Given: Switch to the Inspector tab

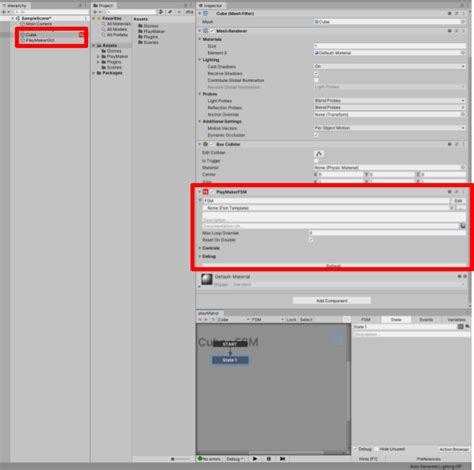Looking at the screenshot, I should (x=211, y=5).
